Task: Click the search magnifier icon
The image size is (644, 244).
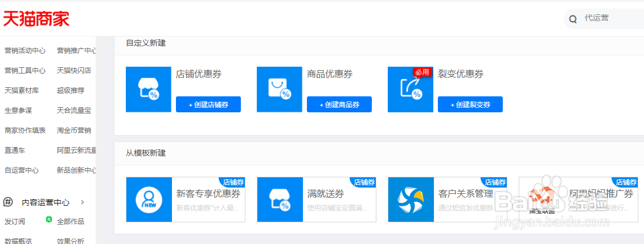Action: point(573,19)
